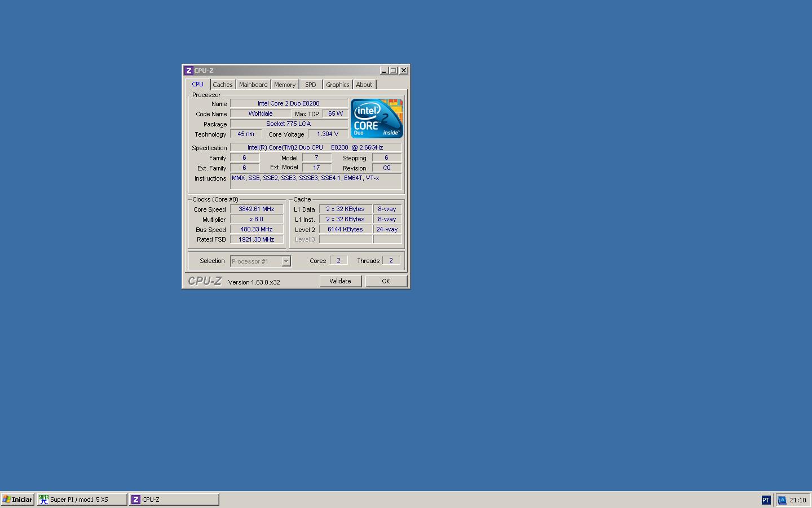Click the Socket 775 LGA package value

[289, 124]
